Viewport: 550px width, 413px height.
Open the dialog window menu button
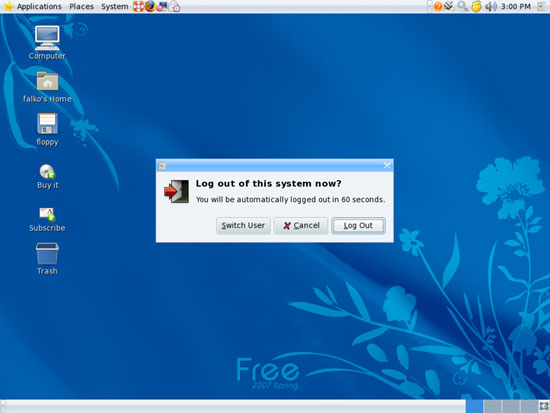(x=162, y=166)
